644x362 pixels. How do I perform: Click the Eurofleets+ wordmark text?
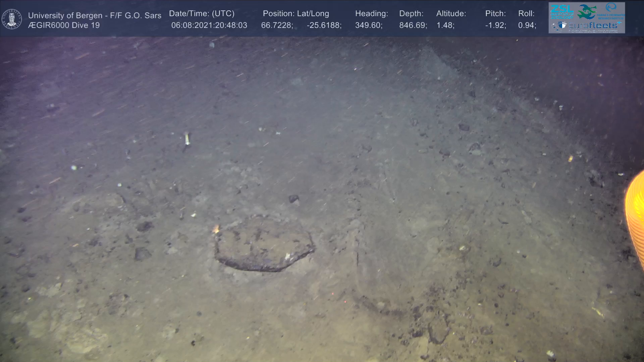tap(593, 25)
